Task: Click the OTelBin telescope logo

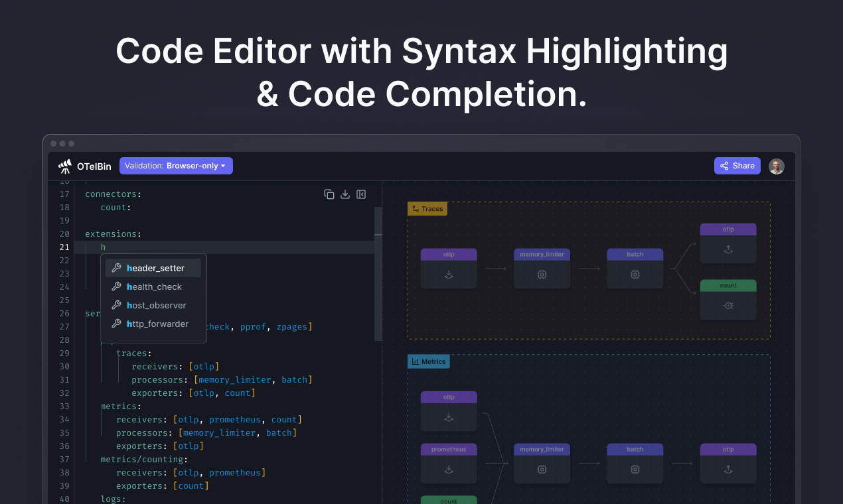Action: coord(65,166)
